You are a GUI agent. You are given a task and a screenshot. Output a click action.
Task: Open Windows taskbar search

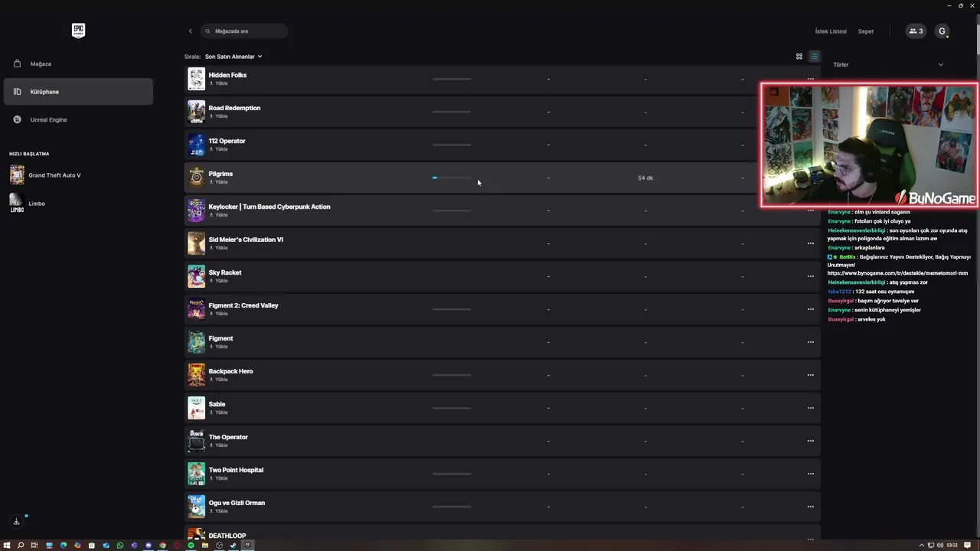(x=21, y=545)
